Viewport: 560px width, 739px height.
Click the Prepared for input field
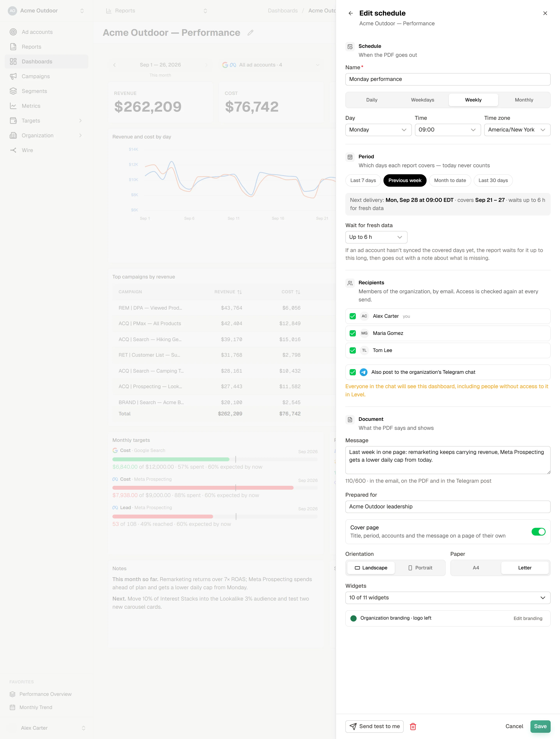(x=448, y=507)
